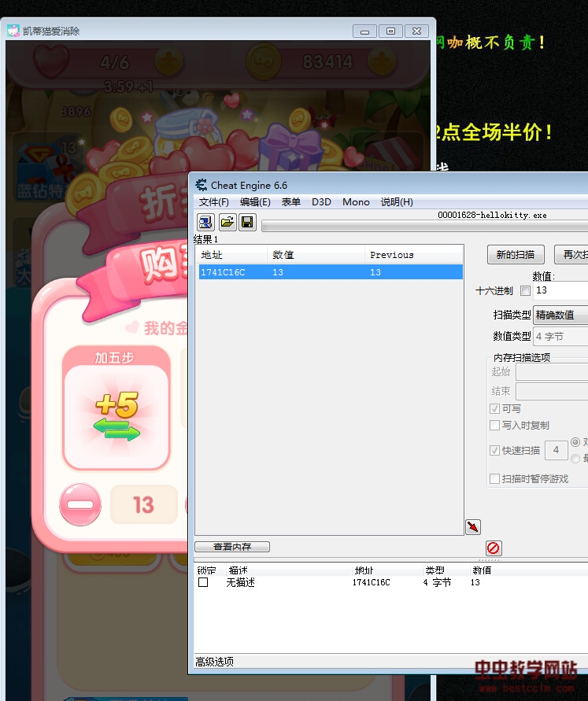Click quantity 13 box in the game

pyautogui.click(x=144, y=504)
